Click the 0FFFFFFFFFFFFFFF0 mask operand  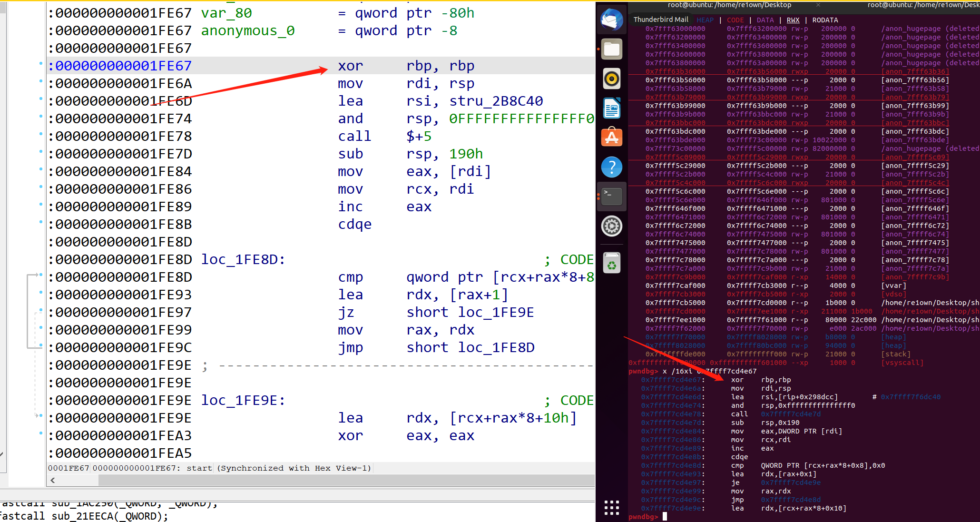click(521, 118)
